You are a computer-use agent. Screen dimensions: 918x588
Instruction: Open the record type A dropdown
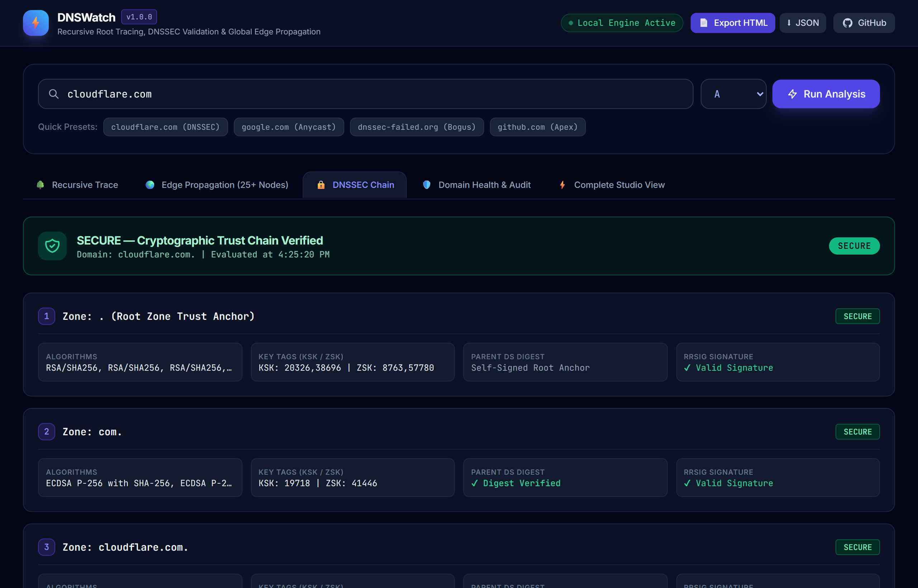pyautogui.click(x=734, y=94)
